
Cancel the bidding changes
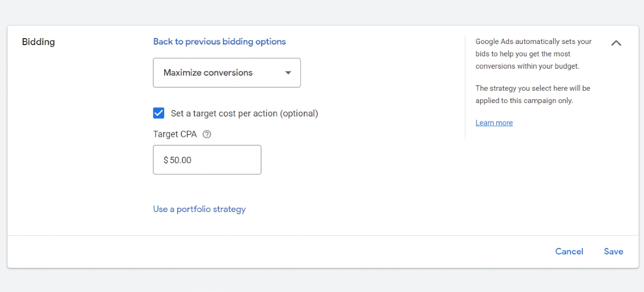[569, 251]
